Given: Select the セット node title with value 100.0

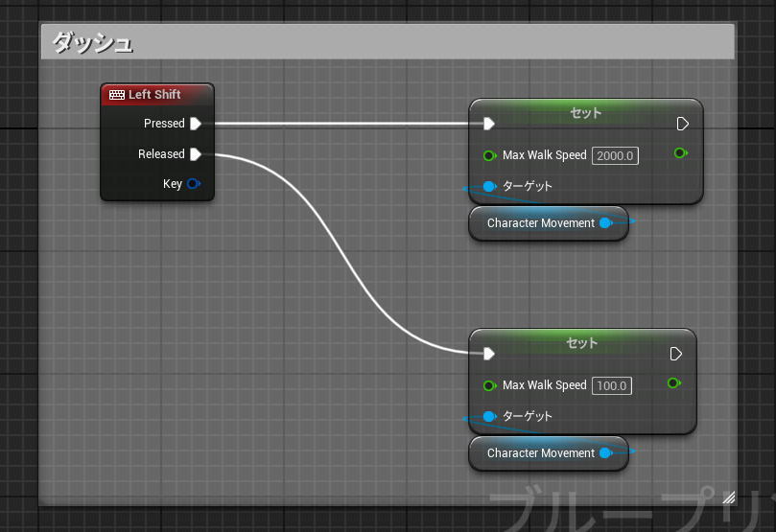Looking at the screenshot, I should tap(582, 342).
